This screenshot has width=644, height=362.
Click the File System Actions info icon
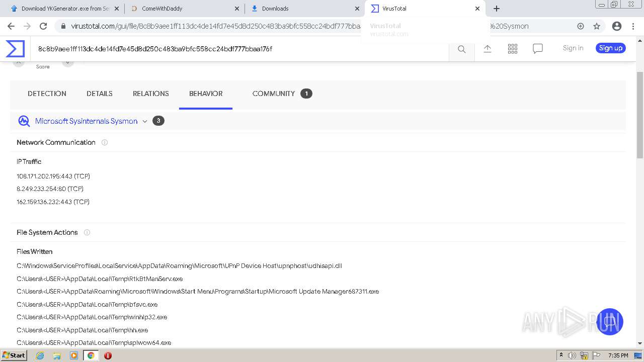tap(87, 232)
